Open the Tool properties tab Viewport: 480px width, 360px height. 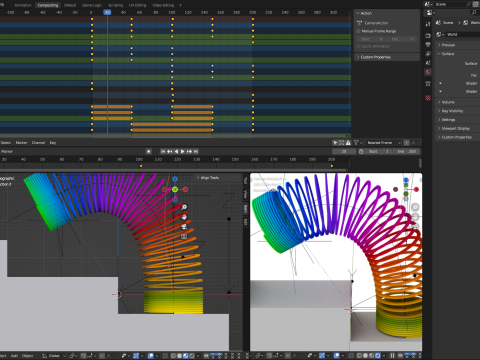[428, 24]
